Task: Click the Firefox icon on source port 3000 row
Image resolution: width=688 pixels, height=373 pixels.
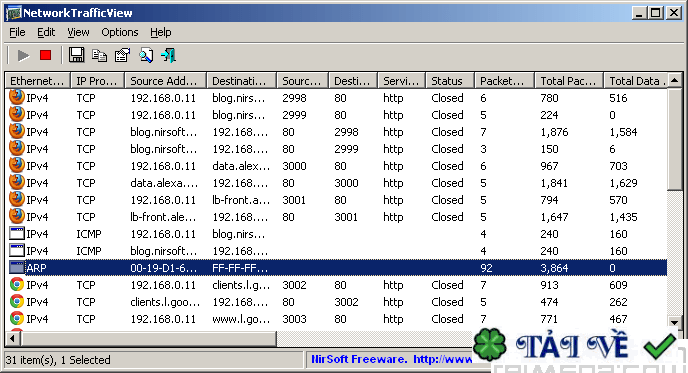Action: pyautogui.click(x=17, y=165)
